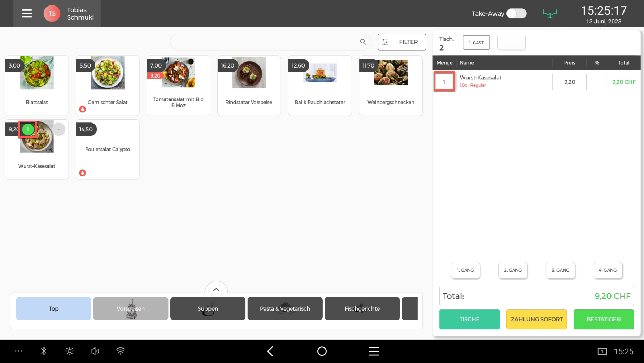
Task: Click the search magnifier icon
Action: tap(363, 42)
